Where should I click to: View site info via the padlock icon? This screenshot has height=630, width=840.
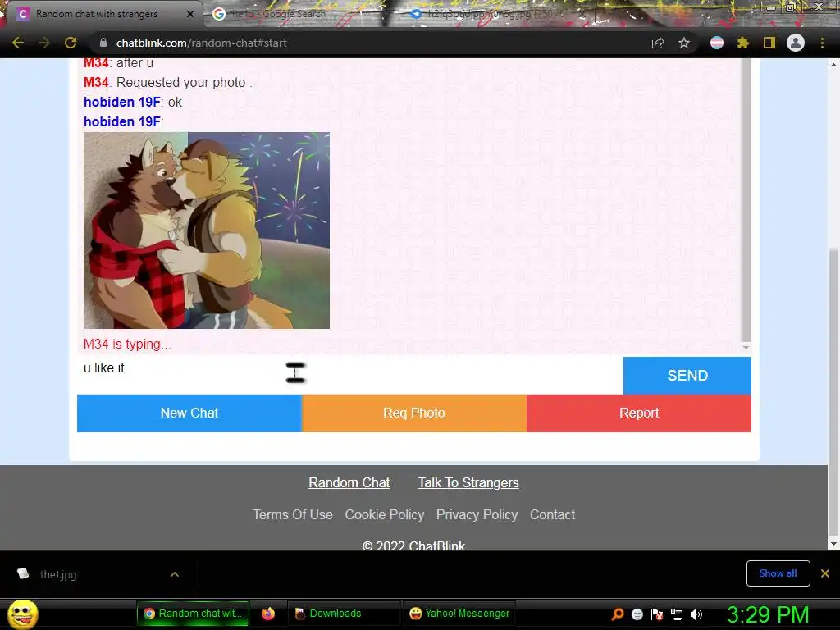coord(103,43)
